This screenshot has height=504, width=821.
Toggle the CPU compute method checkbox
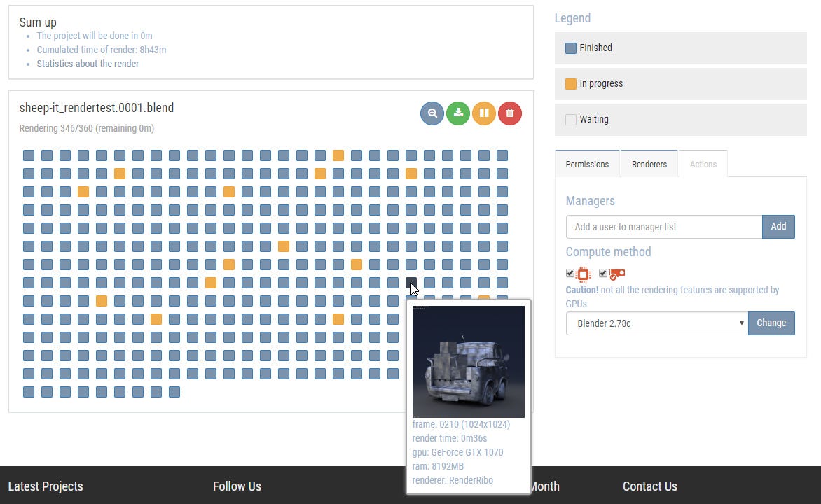(570, 273)
